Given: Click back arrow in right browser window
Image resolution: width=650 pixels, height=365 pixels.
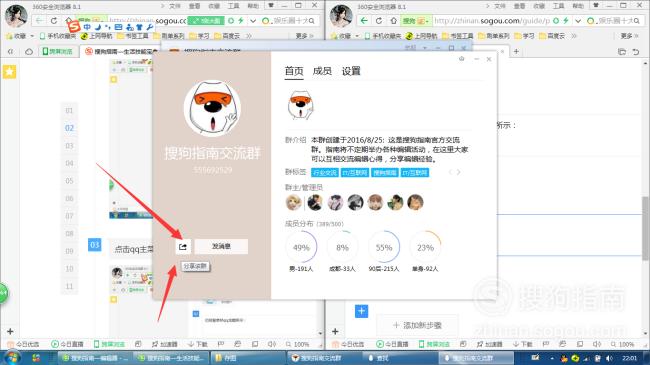Looking at the screenshot, I should click(x=364, y=21).
